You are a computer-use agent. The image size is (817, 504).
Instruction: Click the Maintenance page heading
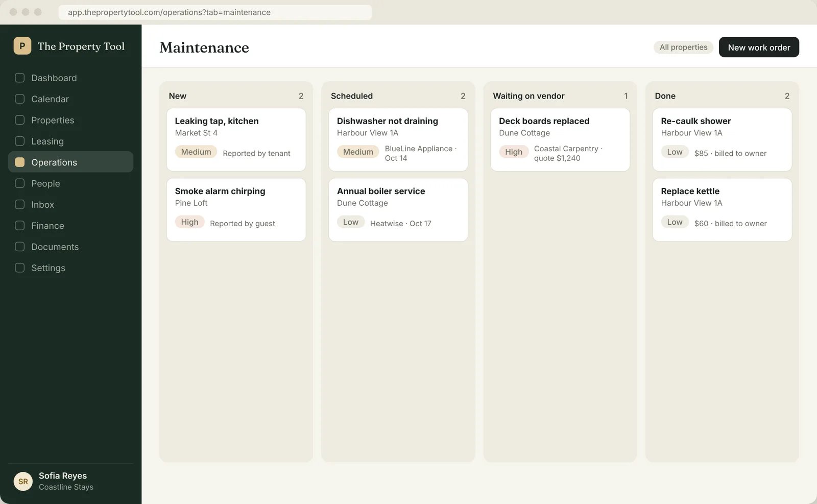(x=204, y=47)
